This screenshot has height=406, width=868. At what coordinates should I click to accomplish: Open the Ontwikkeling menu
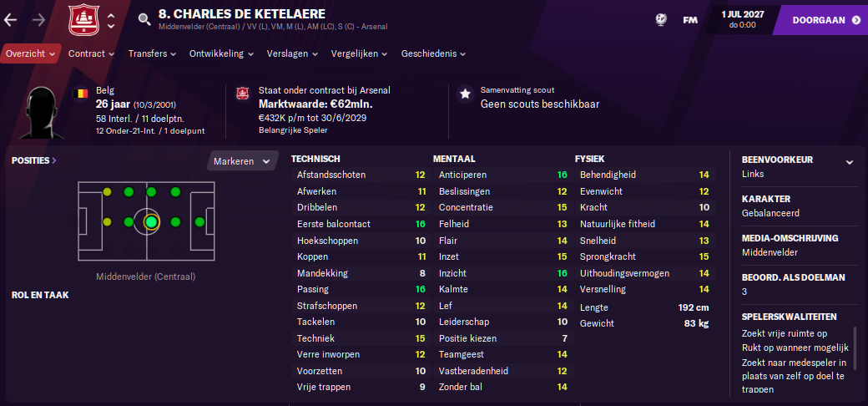coord(221,53)
